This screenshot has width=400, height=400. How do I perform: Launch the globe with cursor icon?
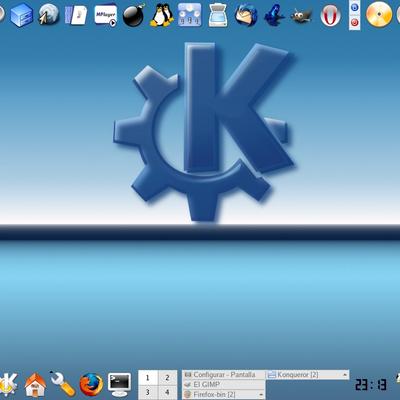tap(49, 15)
